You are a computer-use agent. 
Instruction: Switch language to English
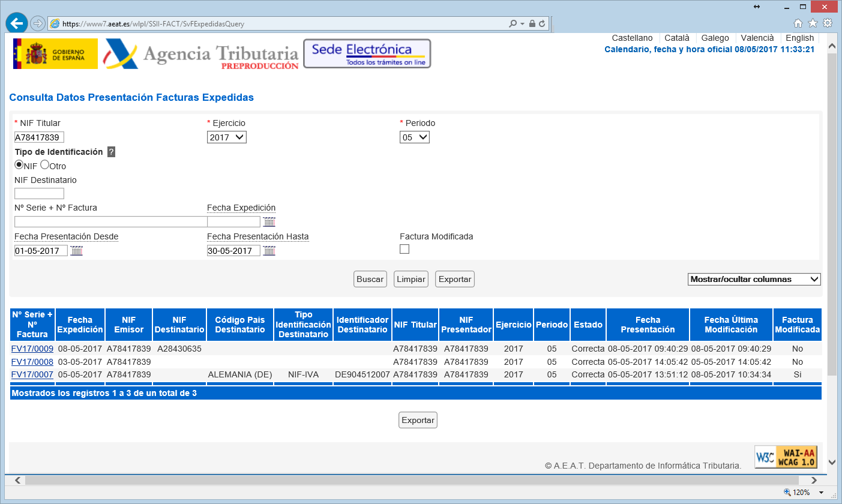[x=800, y=38]
